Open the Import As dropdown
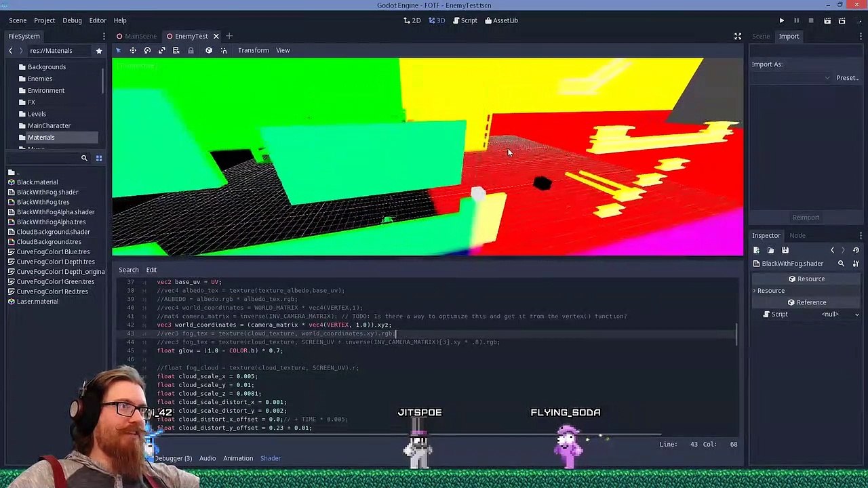The width and height of the screenshot is (868, 488). (x=791, y=78)
